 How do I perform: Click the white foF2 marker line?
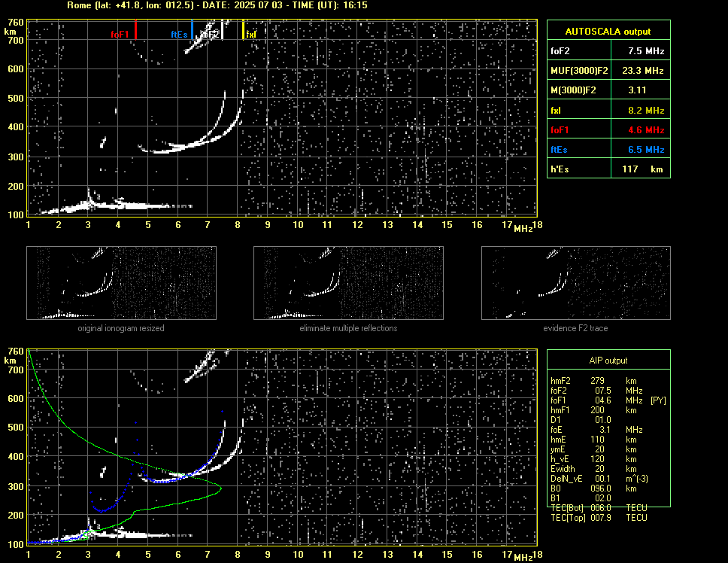(x=223, y=29)
